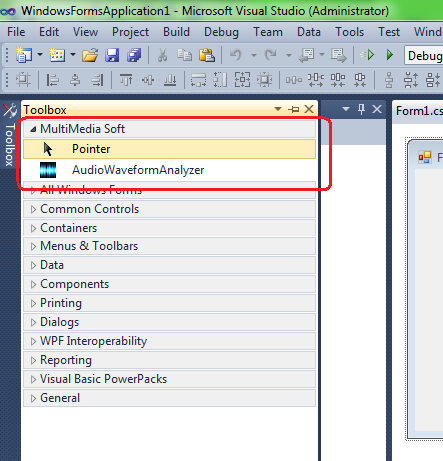Click the Open File folder icon
Viewport: 443px width, 461px height.
pyautogui.click(x=90, y=55)
